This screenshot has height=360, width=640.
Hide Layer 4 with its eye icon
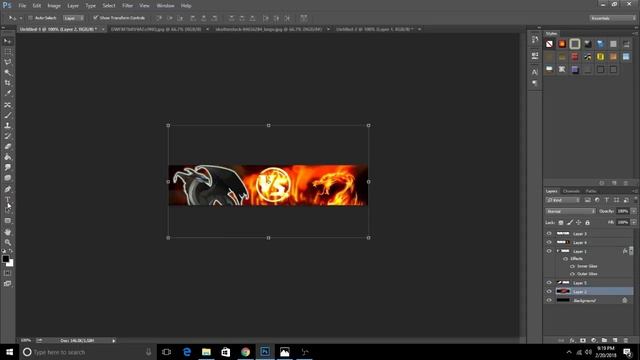tap(549, 242)
